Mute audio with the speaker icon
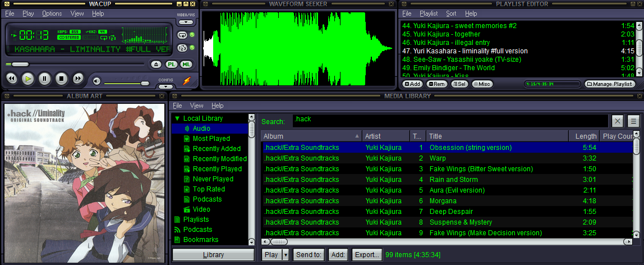This screenshot has height=265, width=644. (x=96, y=81)
